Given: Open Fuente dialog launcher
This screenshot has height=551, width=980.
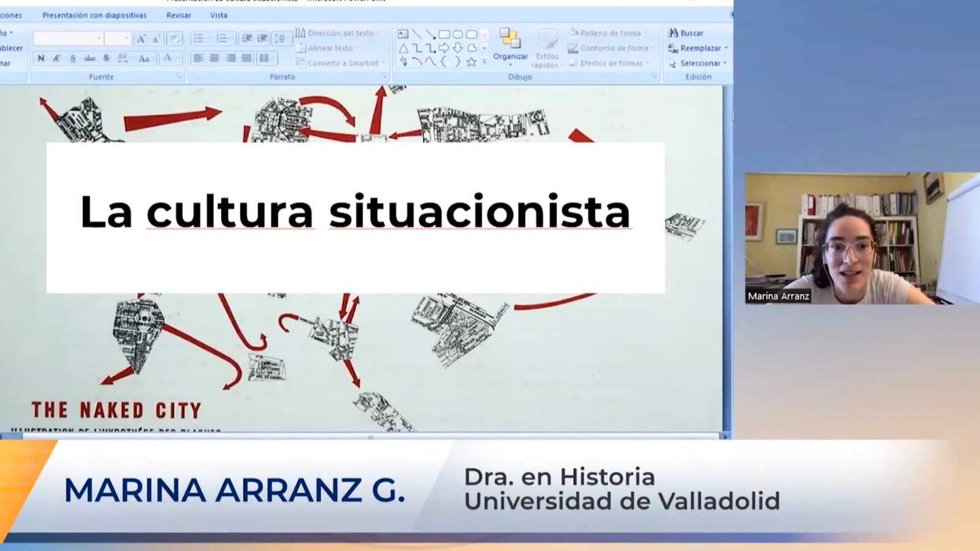Looking at the screenshot, I should [179, 77].
